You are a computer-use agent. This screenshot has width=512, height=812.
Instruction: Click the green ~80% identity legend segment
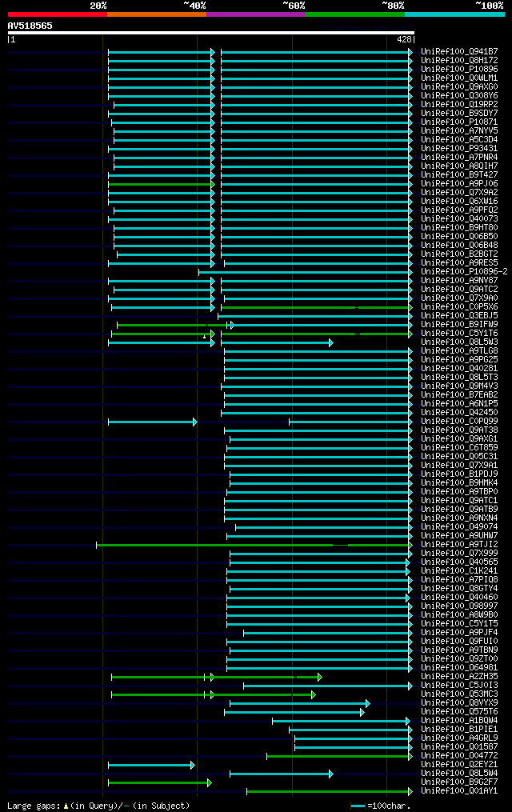[355, 14]
